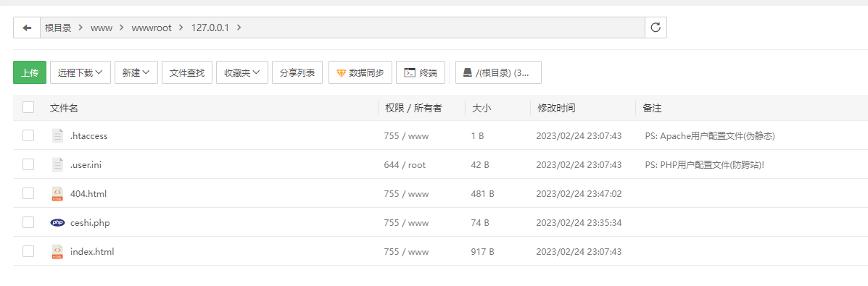Click the Apache用户配置文件 remark
The image size is (868, 286).
pyautogui.click(x=710, y=135)
